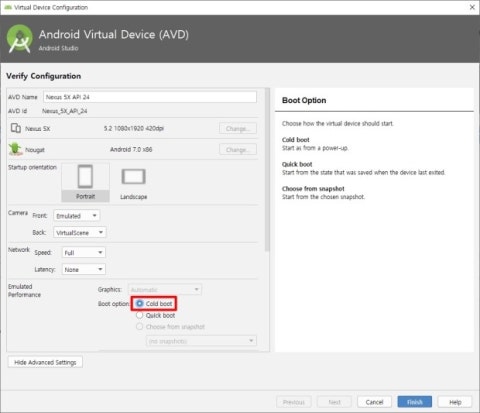Open the Front camera dropdown
The width and height of the screenshot is (480, 413).
[x=76, y=216]
